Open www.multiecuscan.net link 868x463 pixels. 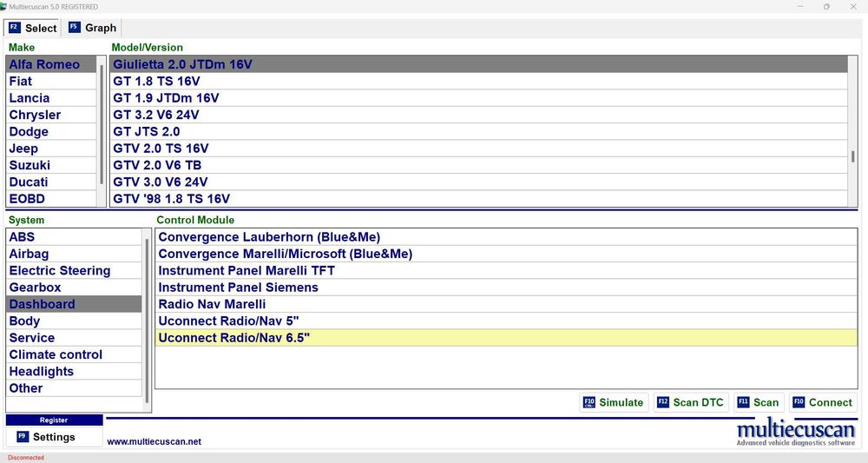[154, 442]
